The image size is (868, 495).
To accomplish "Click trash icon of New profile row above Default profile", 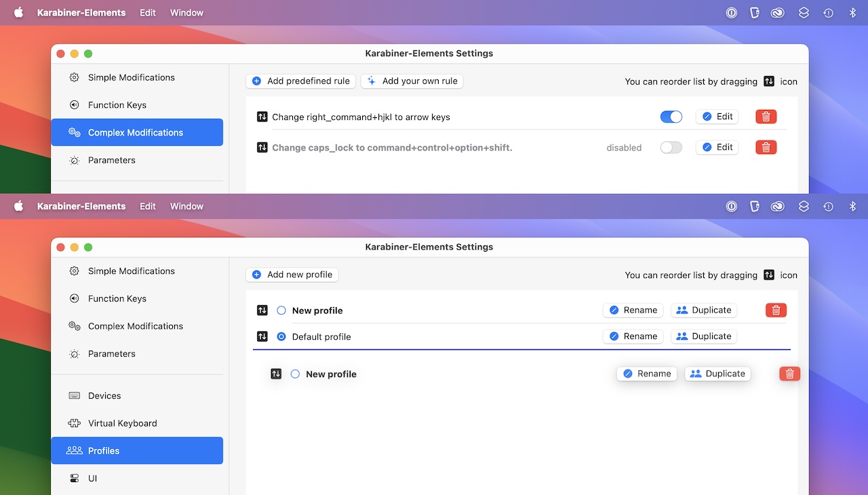I will (x=776, y=310).
